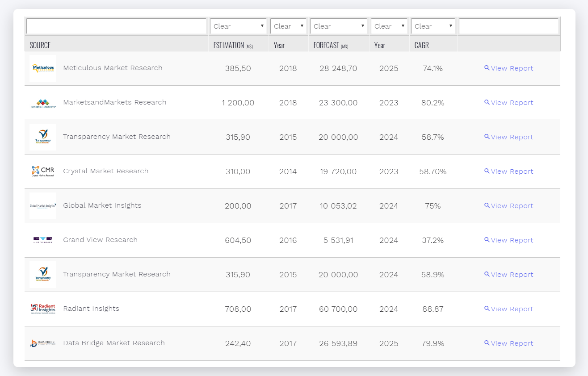Click the forecast value 10 053,02

click(x=338, y=206)
